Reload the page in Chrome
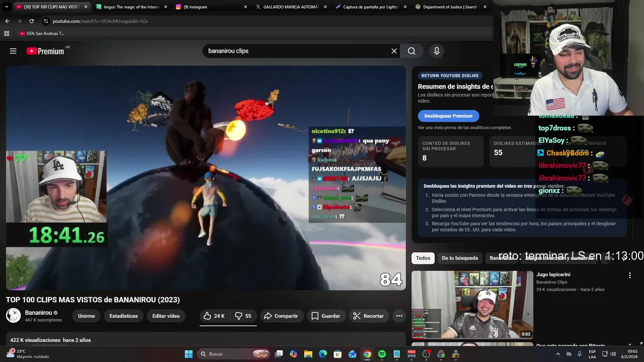 (x=31, y=21)
